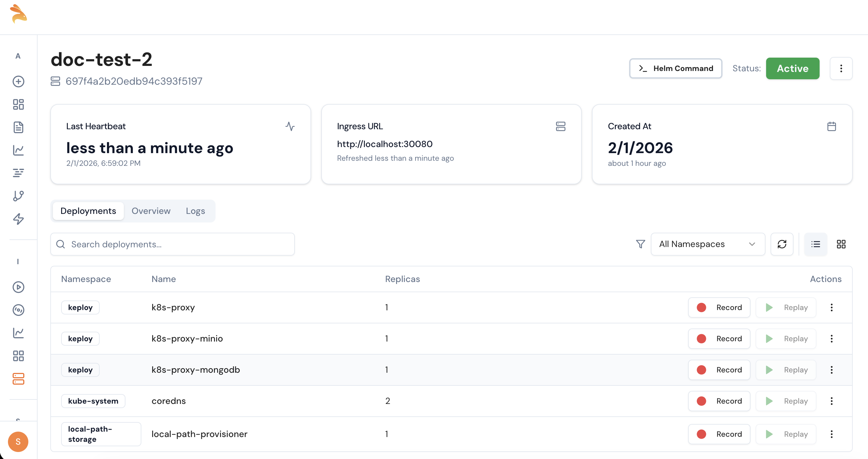Open the add new resource icon in sidebar

[x=18, y=81]
